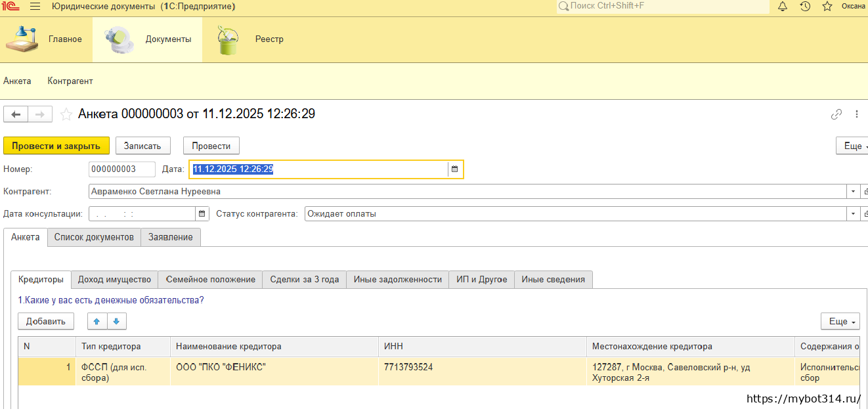The height and width of the screenshot is (411, 868).
Task: Click the back navigation arrow
Action: coord(16,114)
